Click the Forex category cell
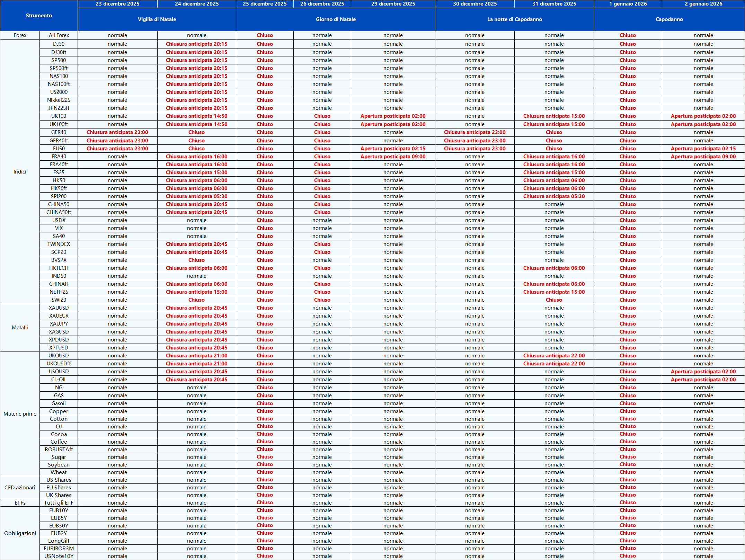Screen dimensions: 745x560 (x=20, y=35)
